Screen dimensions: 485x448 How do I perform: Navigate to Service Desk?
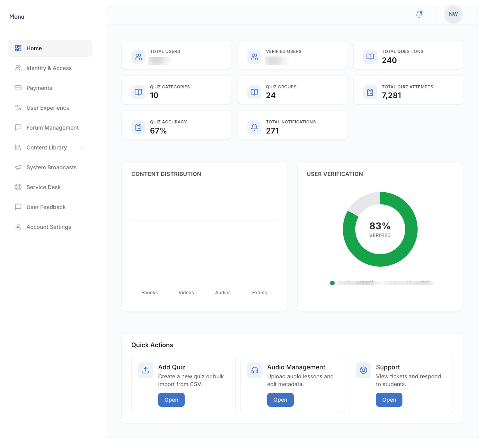[x=50, y=187]
